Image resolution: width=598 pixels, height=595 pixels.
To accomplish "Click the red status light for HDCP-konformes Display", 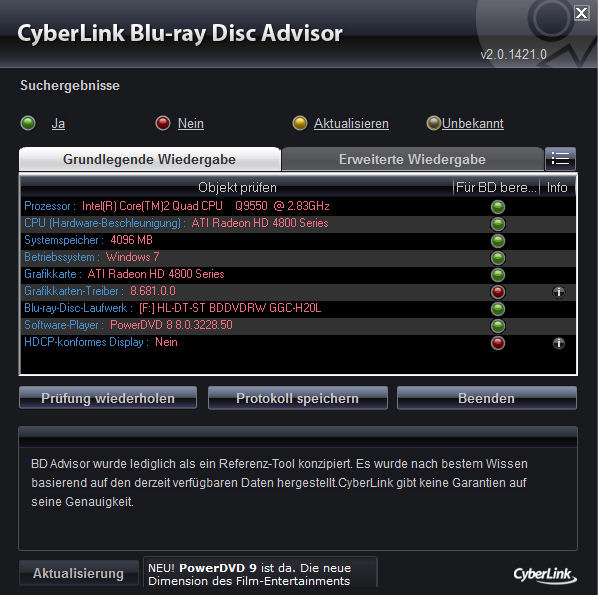I will coord(498,343).
